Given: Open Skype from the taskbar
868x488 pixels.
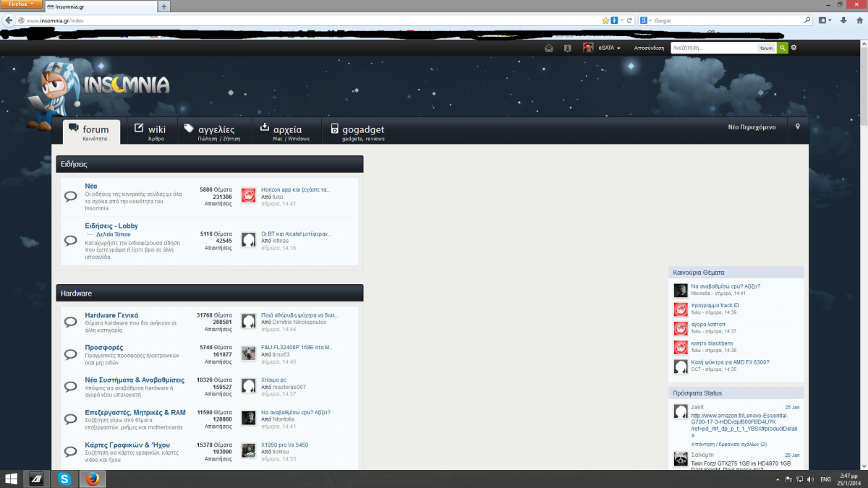Looking at the screenshot, I should [64, 479].
